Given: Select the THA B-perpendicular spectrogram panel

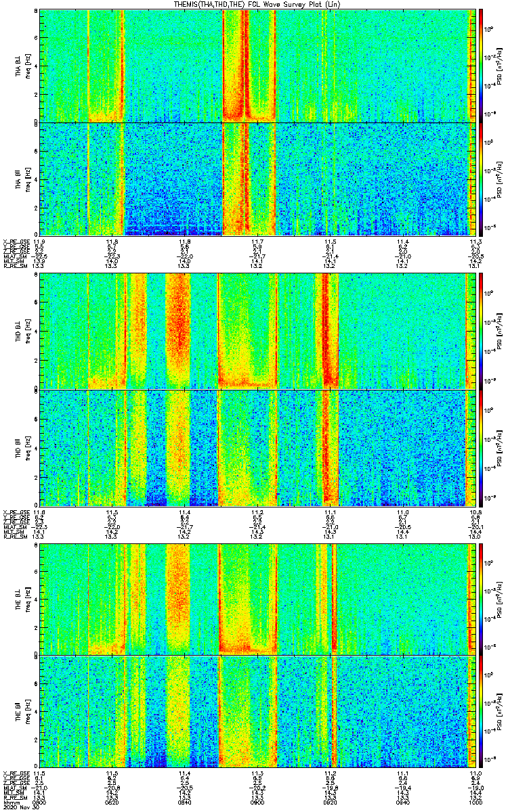Looking at the screenshot, I should [x=258, y=66].
